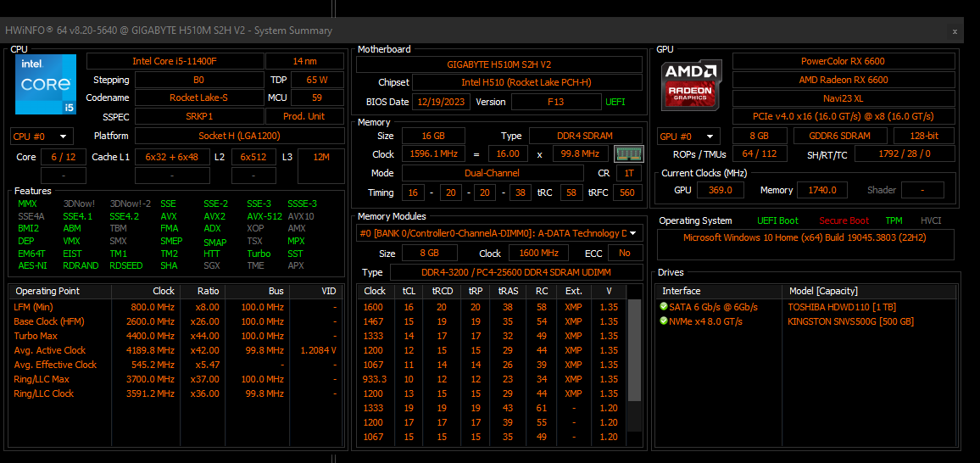Click the NVMe drive green status icon
This screenshot has height=463, width=980.
(x=664, y=321)
